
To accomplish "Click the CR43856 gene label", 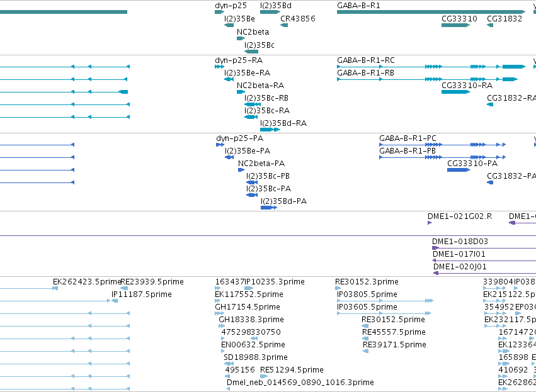I will pyautogui.click(x=298, y=19).
